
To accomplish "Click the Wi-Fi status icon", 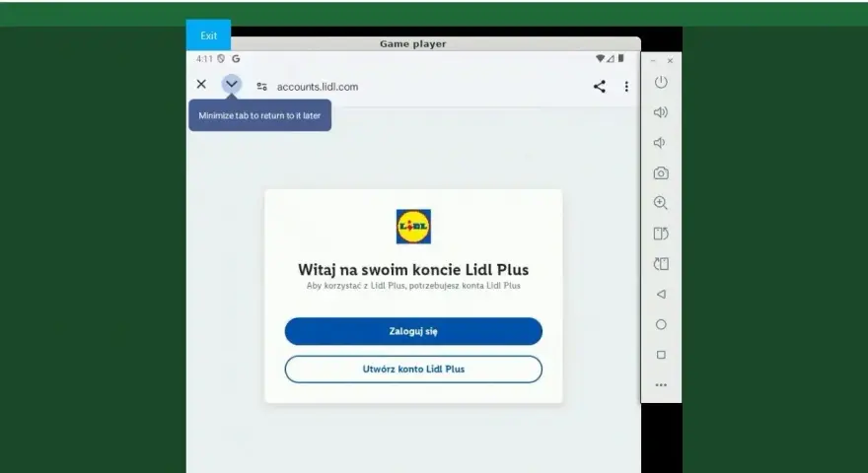I will [600, 58].
